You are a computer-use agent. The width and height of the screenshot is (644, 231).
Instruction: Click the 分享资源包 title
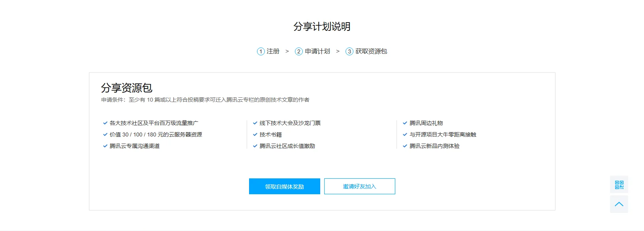tap(127, 87)
